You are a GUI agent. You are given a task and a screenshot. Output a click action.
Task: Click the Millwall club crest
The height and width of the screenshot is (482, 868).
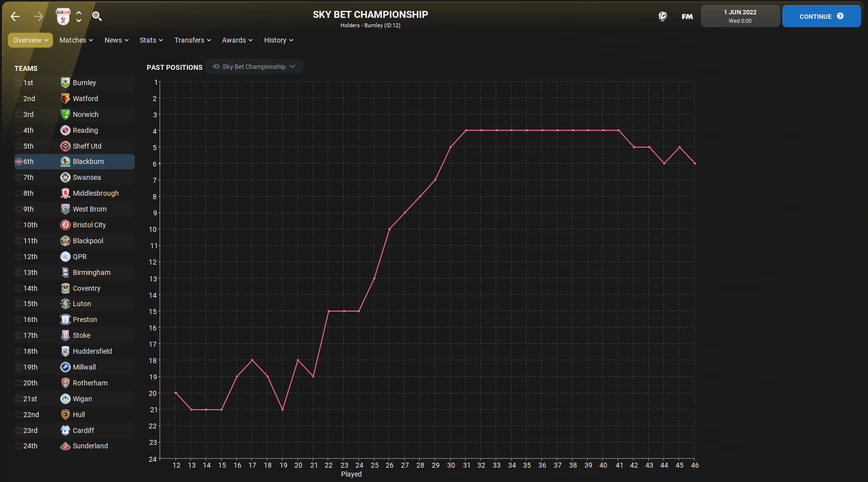click(65, 367)
